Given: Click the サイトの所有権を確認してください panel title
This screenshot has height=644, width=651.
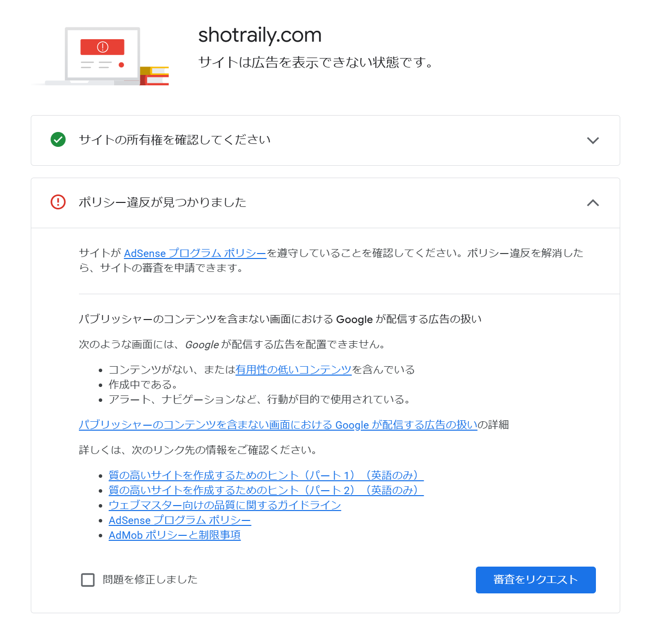Looking at the screenshot, I should pos(175,140).
